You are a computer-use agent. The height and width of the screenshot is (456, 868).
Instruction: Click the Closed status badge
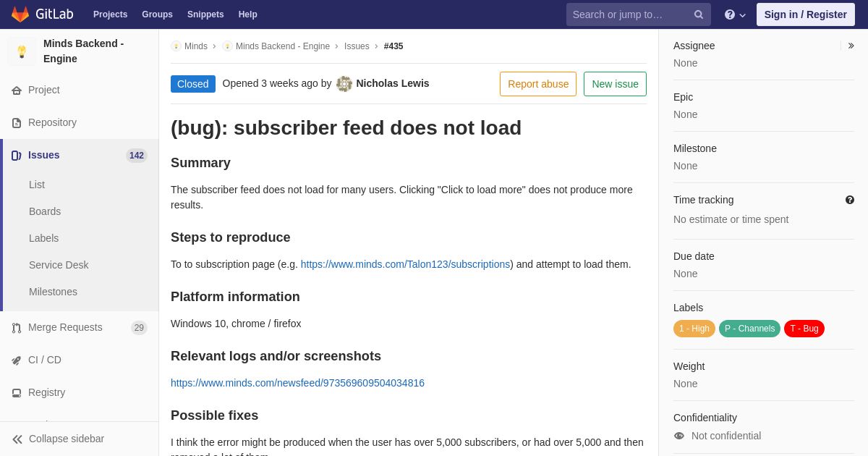[193, 84]
